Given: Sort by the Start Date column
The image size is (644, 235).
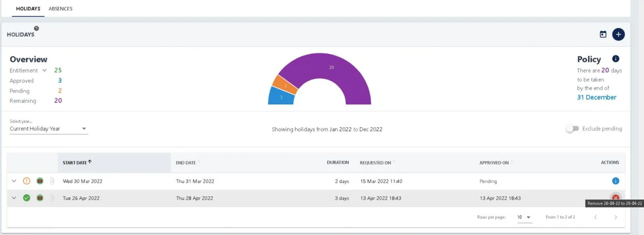Looking at the screenshot, I should (x=77, y=162).
